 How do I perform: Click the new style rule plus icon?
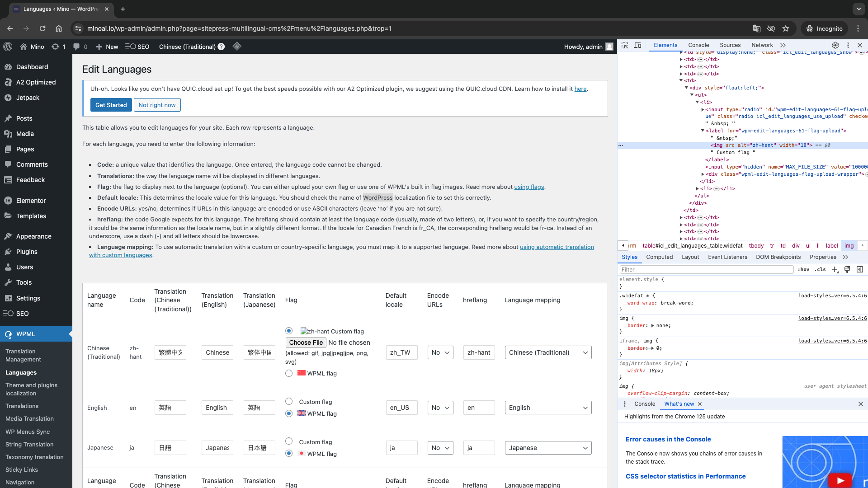click(x=835, y=270)
